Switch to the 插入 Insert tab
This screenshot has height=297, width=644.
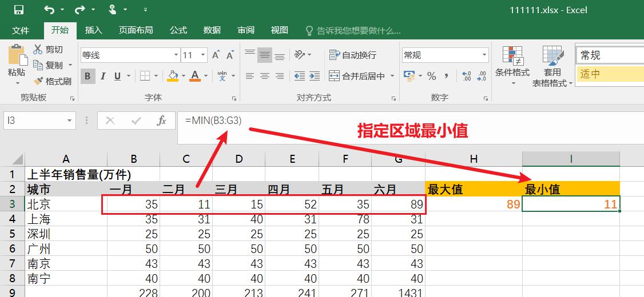pyautogui.click(x=94, y=30)
